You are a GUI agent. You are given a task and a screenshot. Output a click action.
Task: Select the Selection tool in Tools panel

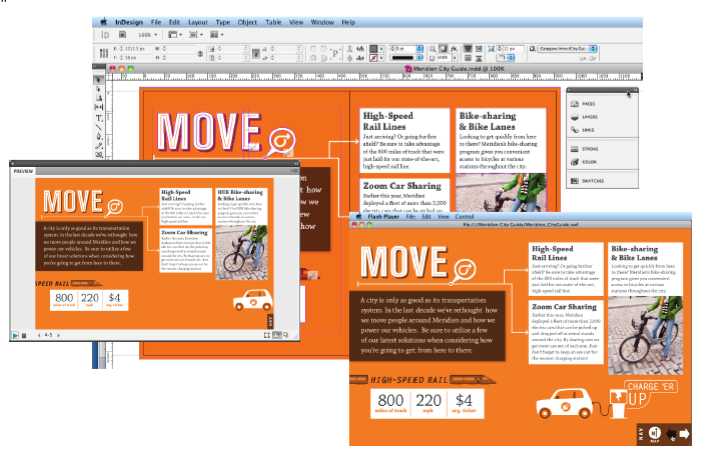(x=99, y=80)
